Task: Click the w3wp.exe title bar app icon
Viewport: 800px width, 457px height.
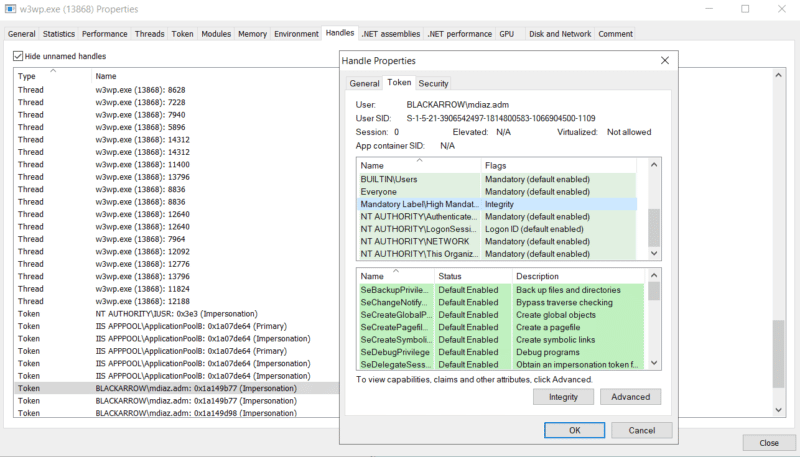Action: [x=12, y=9]
